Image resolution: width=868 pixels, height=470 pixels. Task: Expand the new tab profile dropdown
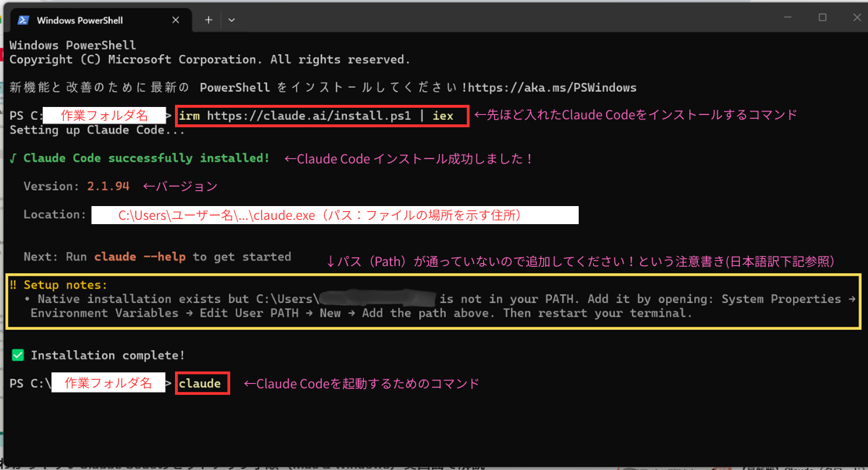[x=231, y=20]
